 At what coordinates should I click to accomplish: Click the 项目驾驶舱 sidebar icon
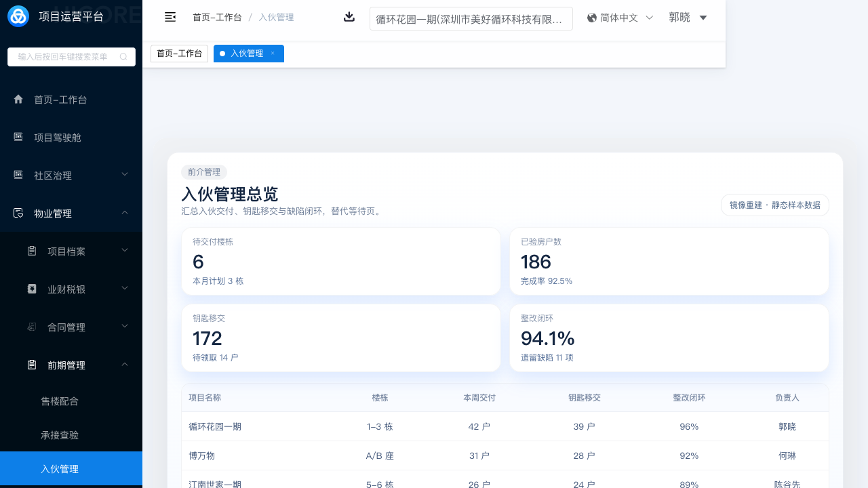tap(18, 138)
